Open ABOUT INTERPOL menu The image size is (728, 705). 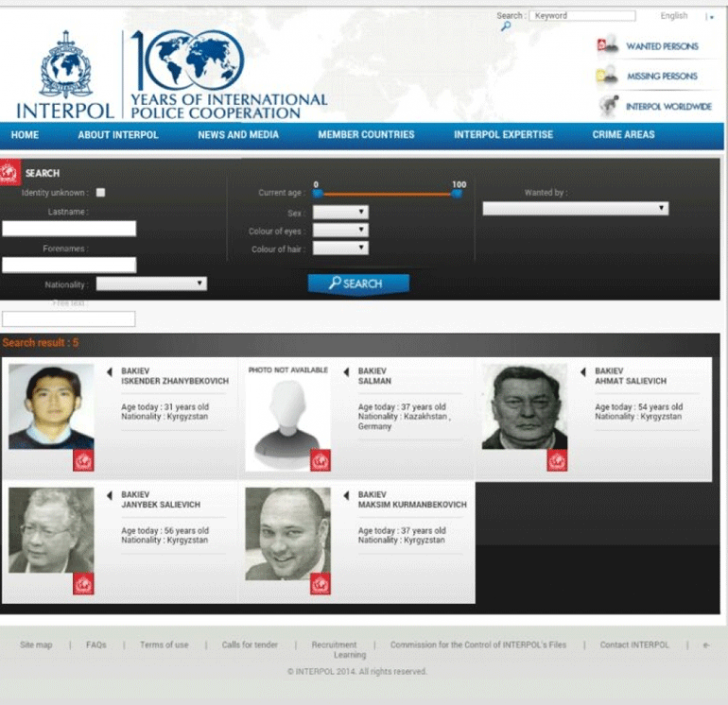tap(118, 135)
